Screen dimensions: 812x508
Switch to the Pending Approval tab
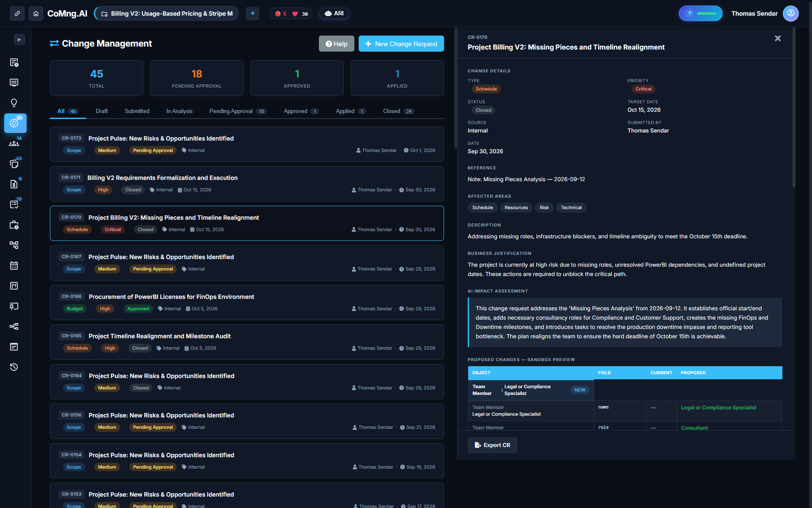[x=238, y=111]
